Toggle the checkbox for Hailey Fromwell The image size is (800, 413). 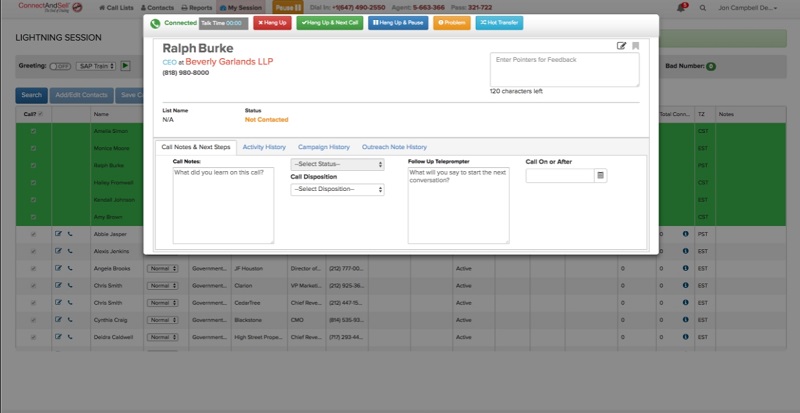34,182
